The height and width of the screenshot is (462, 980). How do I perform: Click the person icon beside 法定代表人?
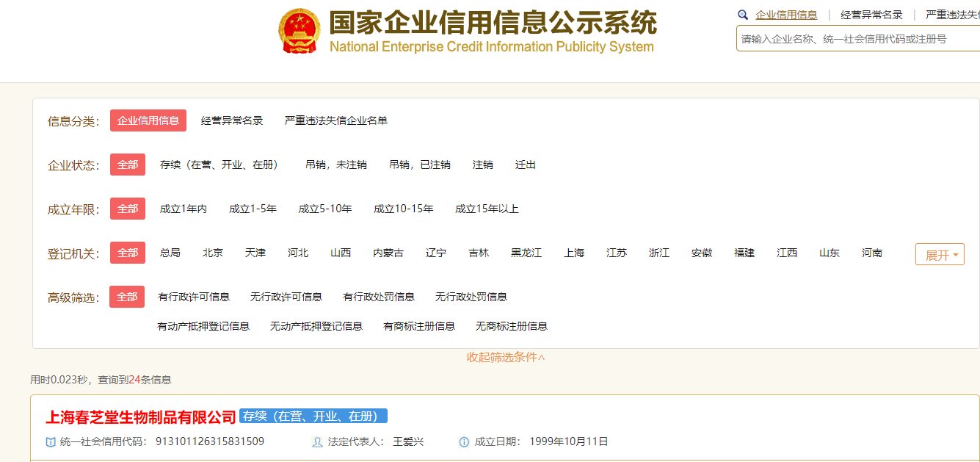pyautogui.click(x=316, y=444)
